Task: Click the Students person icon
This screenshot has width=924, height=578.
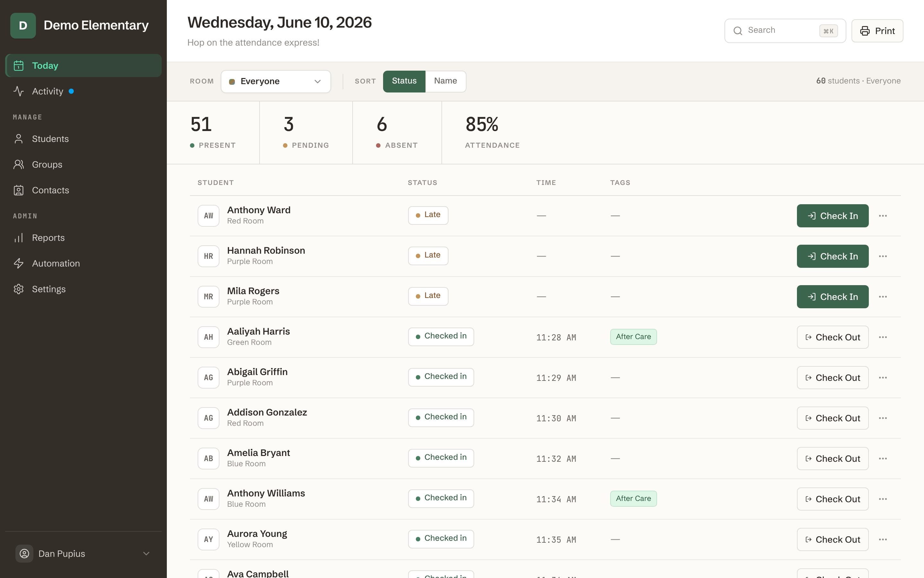Action: [x=19, y=139]
